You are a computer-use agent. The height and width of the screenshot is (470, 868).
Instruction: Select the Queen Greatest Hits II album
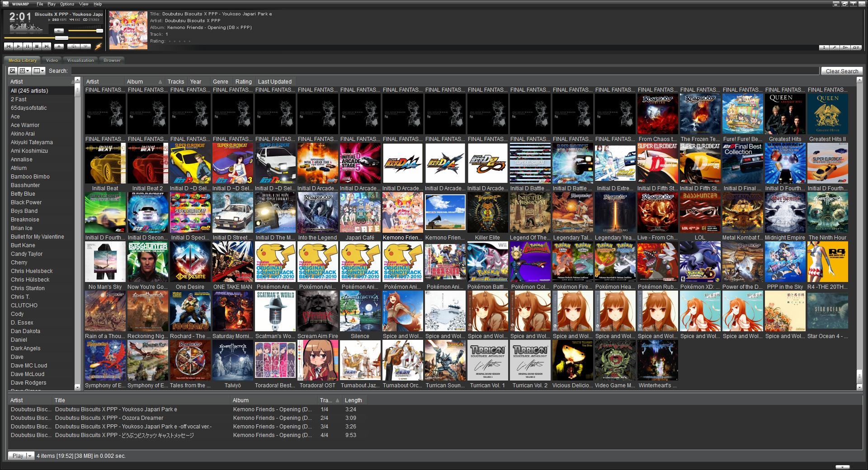827,114
